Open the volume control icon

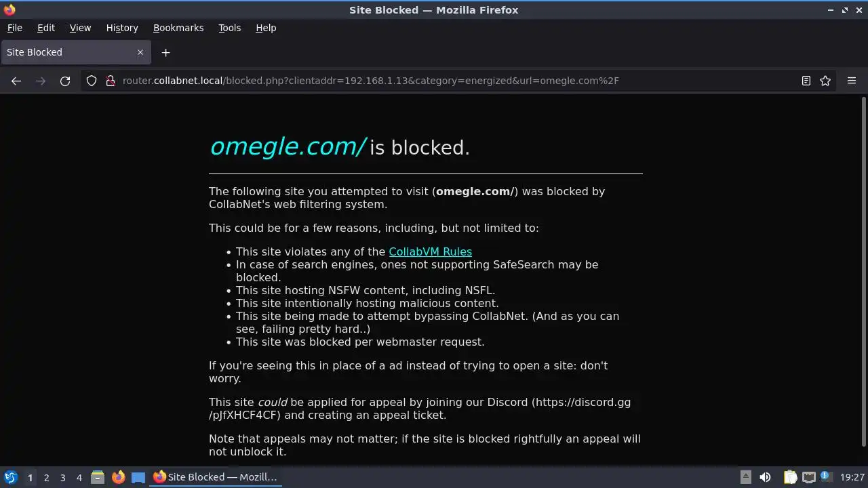coord(765,477)
